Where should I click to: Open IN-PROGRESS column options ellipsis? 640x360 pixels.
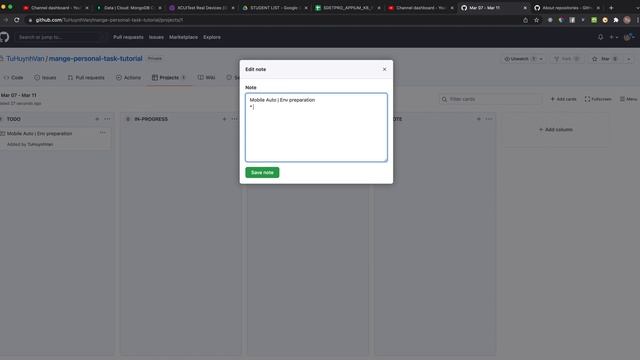coord(235,119)
